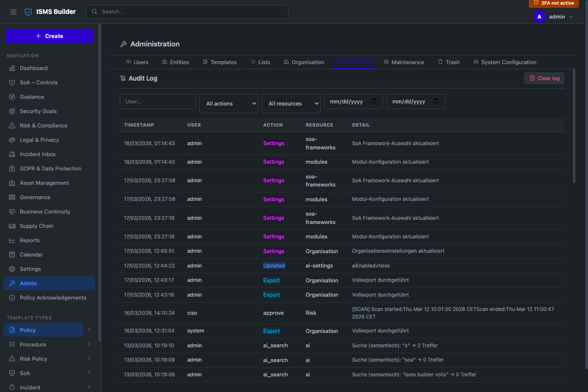Click the Security Goals target icon

tap(12, 111)
